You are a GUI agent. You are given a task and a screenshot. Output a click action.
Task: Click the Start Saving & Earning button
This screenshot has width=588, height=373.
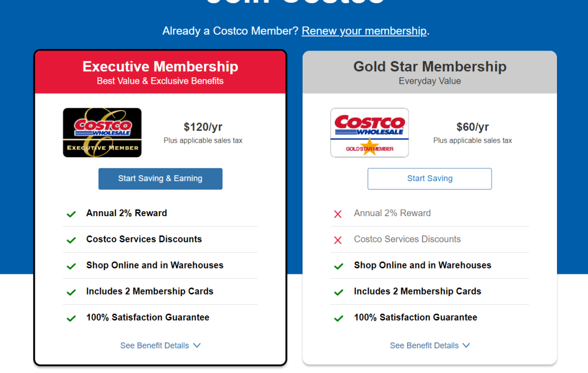click(161, 179)
